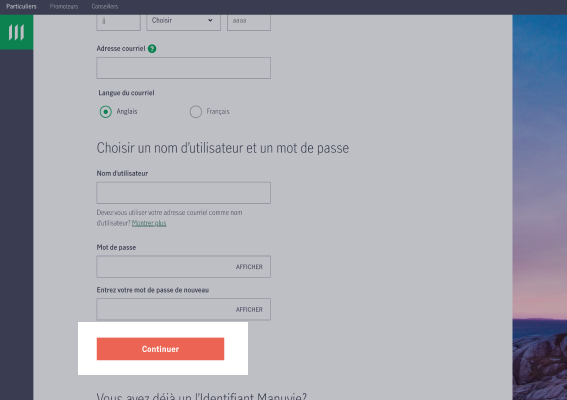Switch to the Particuliers tab
Screen dimensions: 567x400
(21, 7)
